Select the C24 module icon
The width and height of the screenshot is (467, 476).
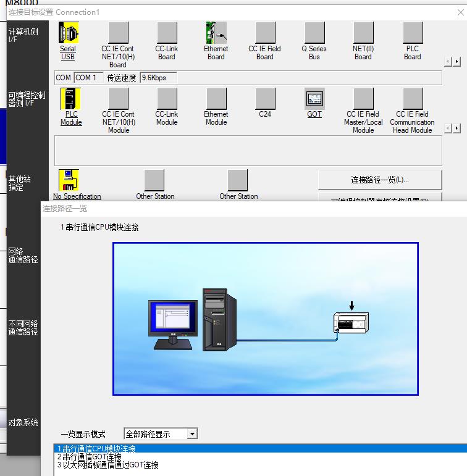pyautogui.click(x=265, y=99)
